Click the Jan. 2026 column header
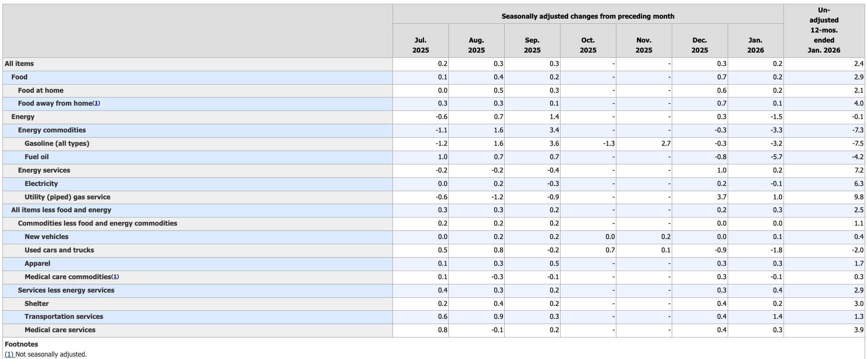Viewport: 868px width, 359px height. (x=755, y=45)
